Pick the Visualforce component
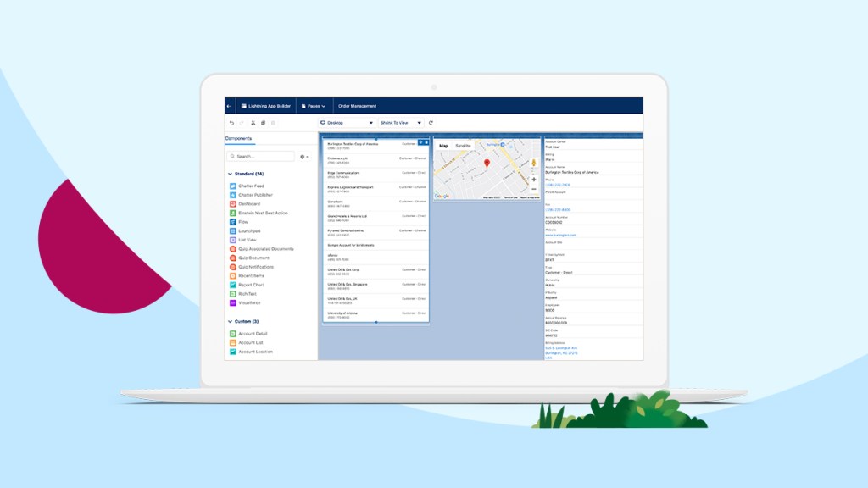The height and width of the screenshot is (488, 868). pos(251,302)
